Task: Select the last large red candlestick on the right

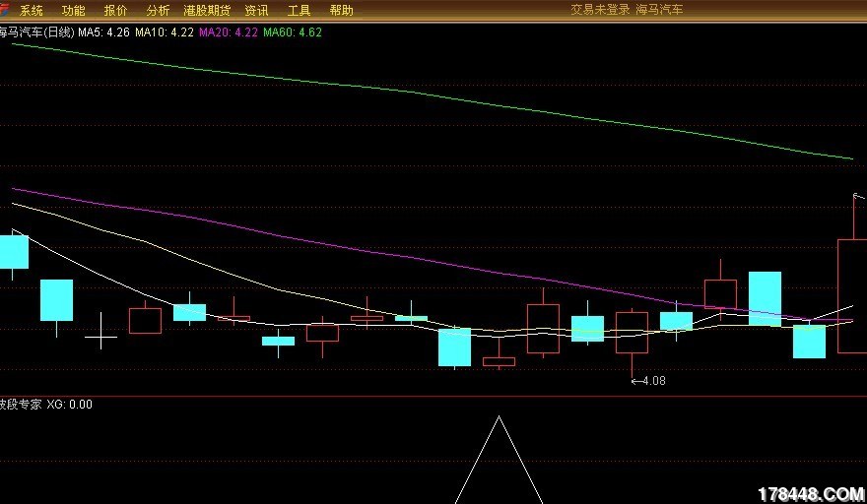Action: click(x=852, y=274)
